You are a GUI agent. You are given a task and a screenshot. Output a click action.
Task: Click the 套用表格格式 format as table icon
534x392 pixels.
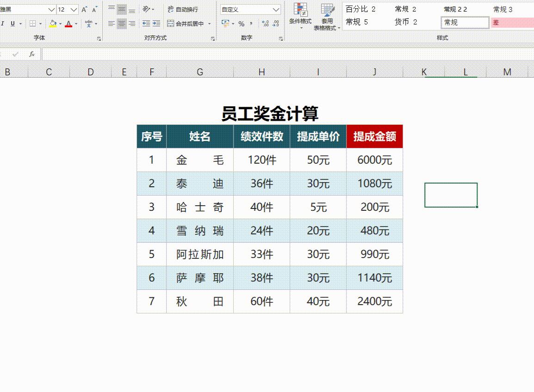[328, 16]
